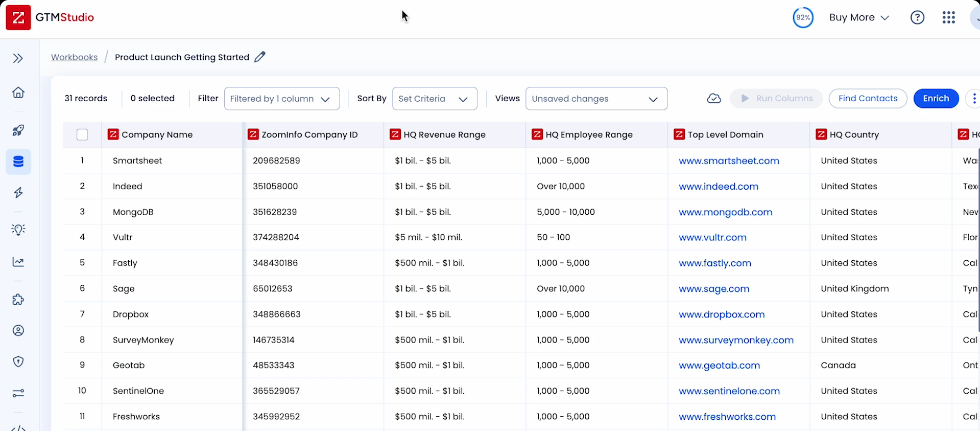Open www.freshworks.com link
The image size is (980, 431).
[727, 416]
